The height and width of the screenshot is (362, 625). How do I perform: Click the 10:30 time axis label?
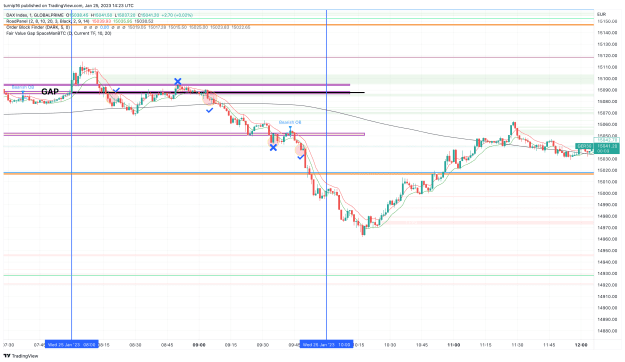390,345
